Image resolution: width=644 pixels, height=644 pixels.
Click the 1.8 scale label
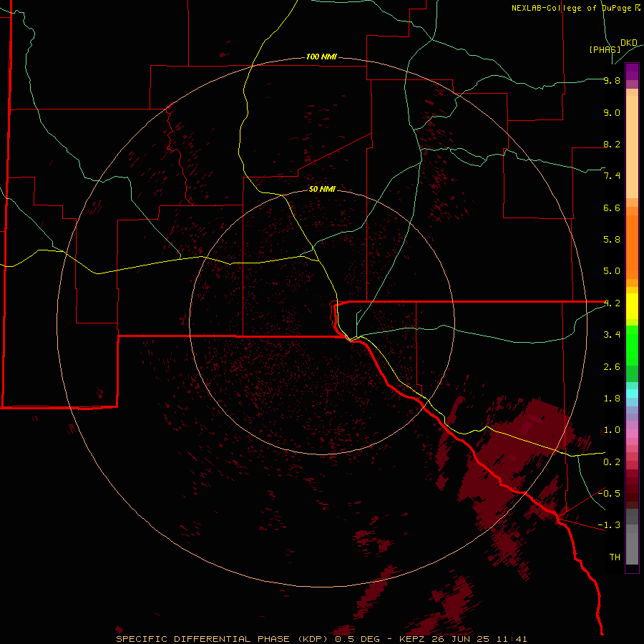[x=612, y=399]
